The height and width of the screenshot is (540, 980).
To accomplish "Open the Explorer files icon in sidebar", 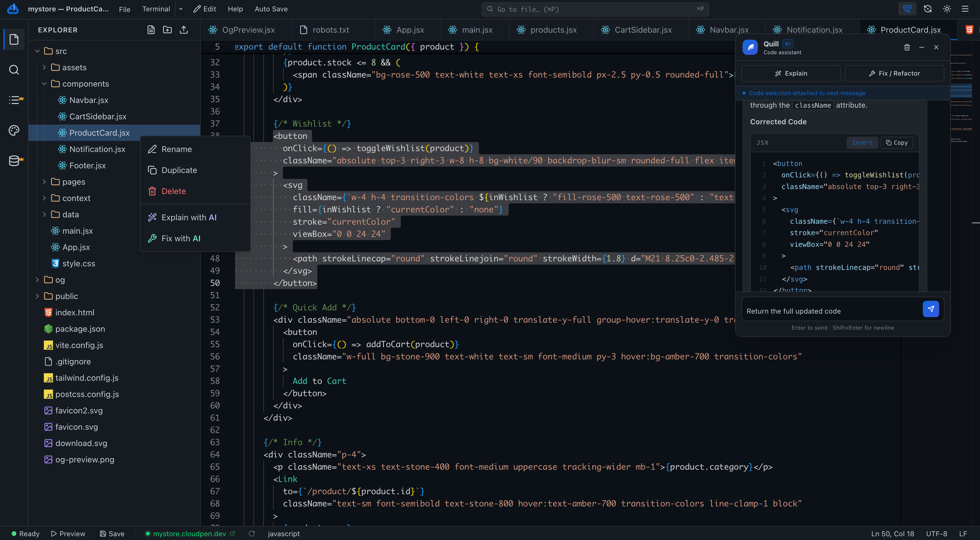I will pyautogui.click(x=14, y=39).
